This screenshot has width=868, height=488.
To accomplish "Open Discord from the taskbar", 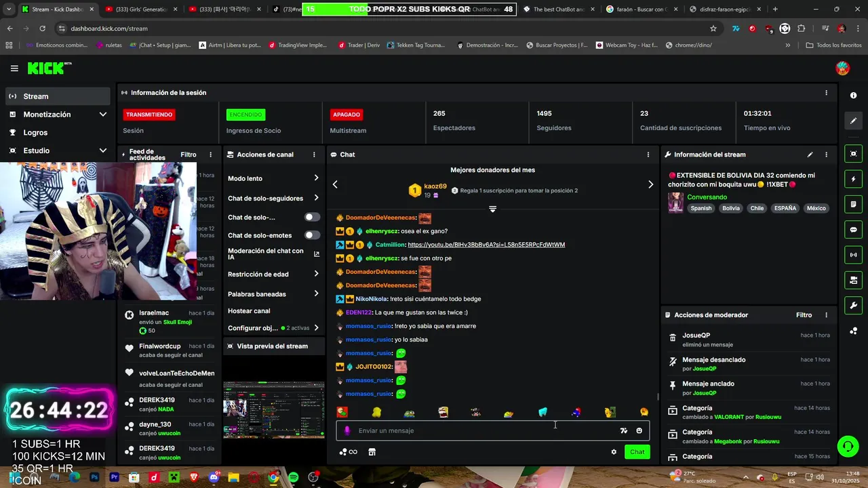I will click(214, 478).
